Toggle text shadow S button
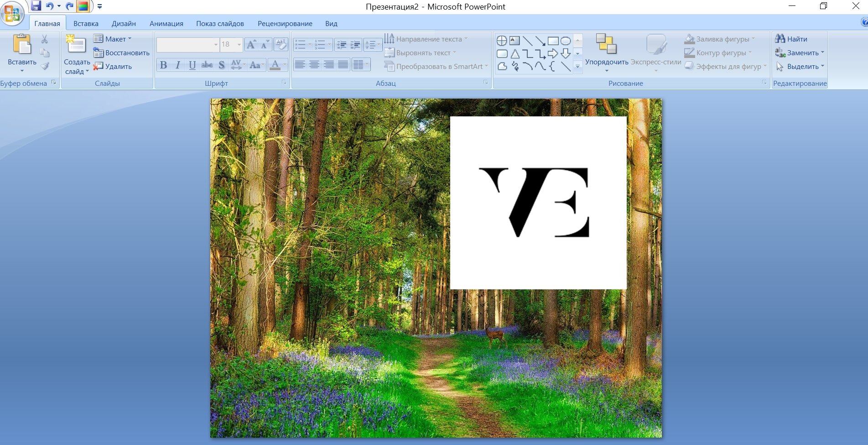 pos(222,65)
